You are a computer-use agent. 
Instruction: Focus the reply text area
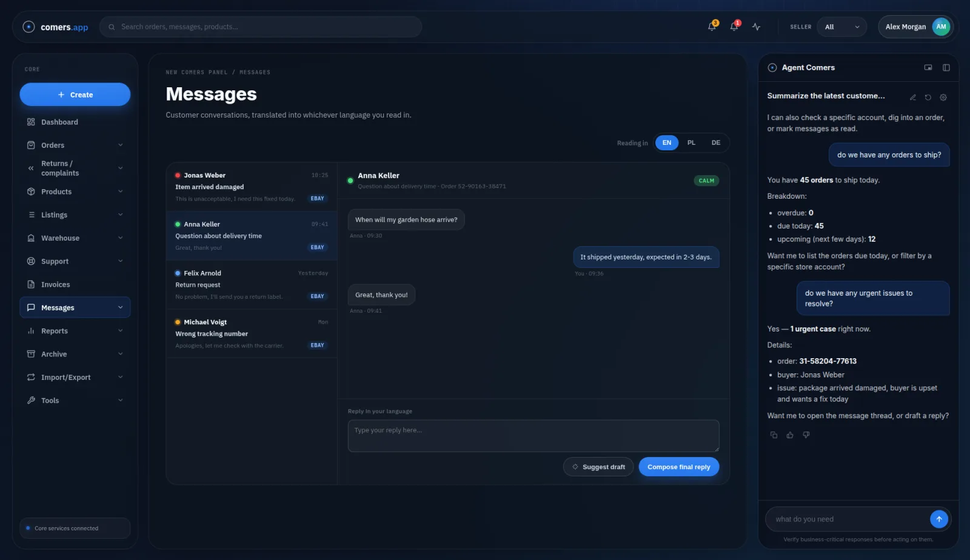tap(533, 436)
